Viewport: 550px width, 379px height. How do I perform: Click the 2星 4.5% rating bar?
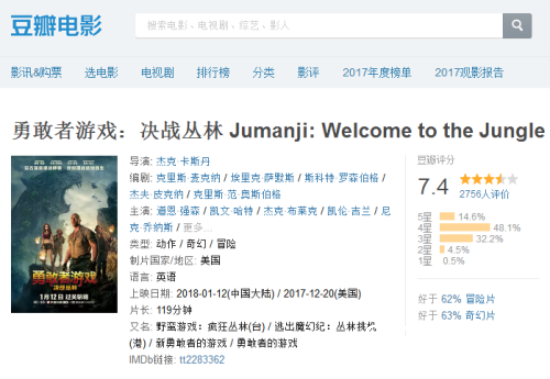(443, 250)
